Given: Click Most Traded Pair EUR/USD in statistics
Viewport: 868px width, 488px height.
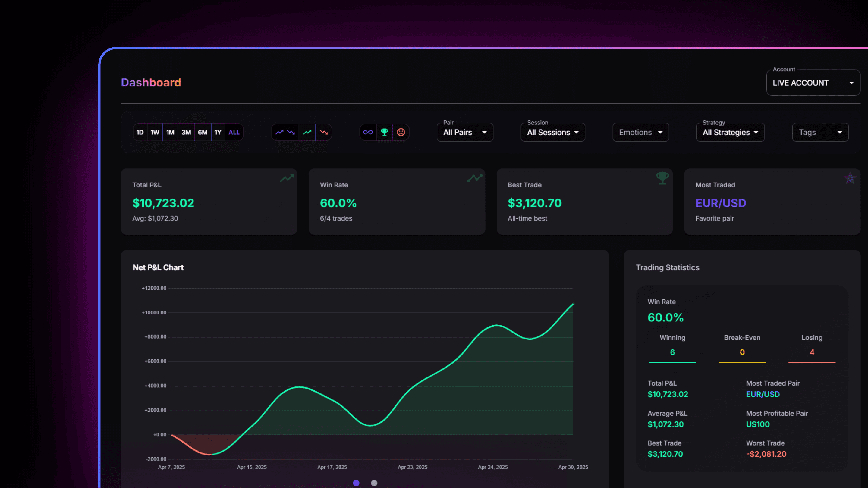Looking at the screenshot, I should click(763, 394).
